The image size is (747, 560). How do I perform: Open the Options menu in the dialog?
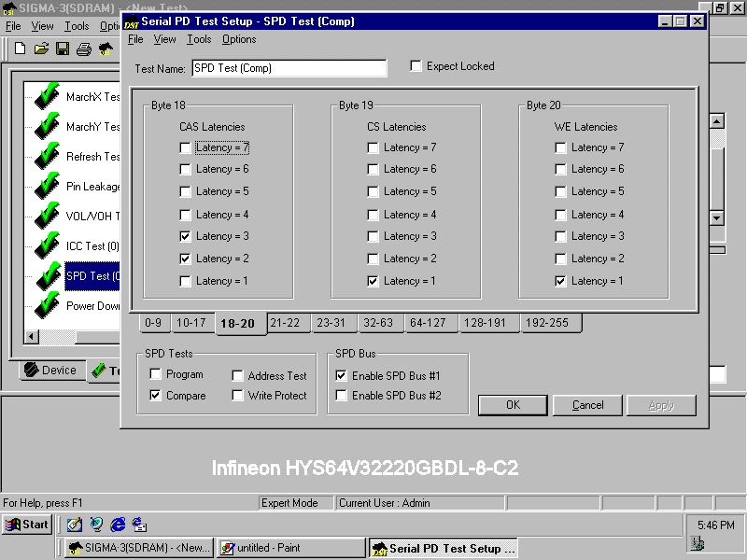239,39
